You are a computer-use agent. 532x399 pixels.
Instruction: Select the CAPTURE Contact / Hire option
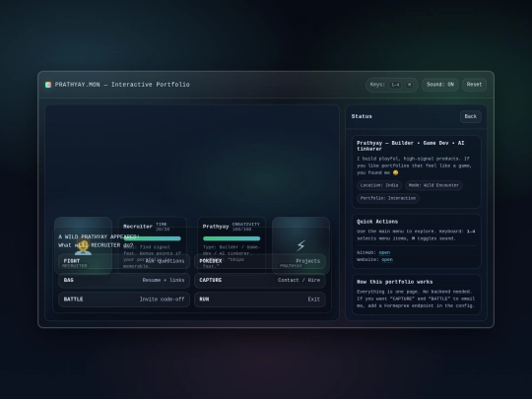tap(259, 280)
